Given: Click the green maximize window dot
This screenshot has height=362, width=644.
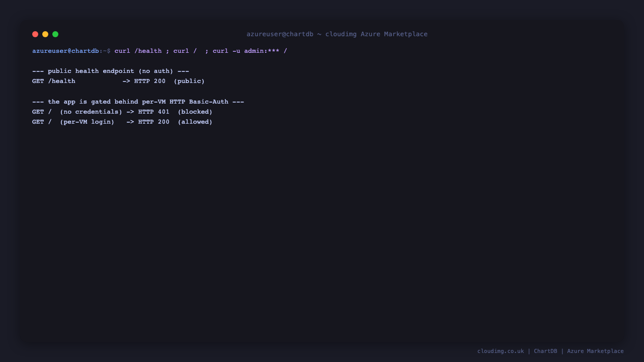Looking at the screenshot, I should (x=55, y=34).
